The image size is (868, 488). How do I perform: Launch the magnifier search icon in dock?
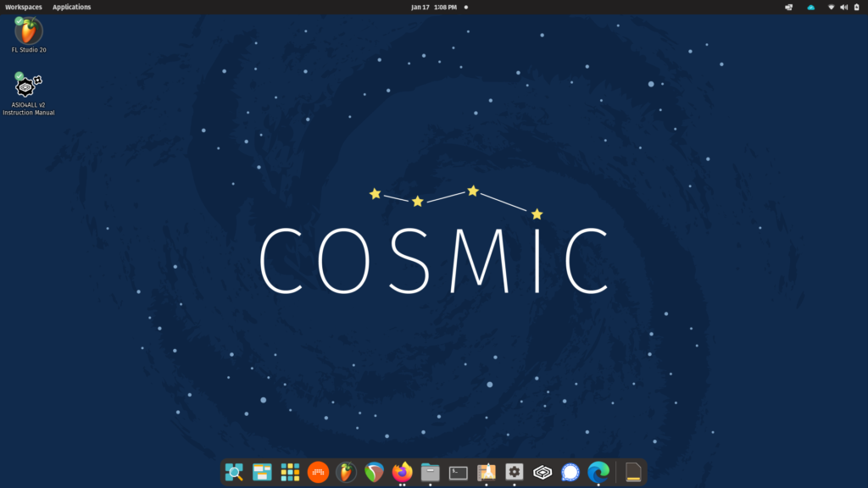click(234, 472)
